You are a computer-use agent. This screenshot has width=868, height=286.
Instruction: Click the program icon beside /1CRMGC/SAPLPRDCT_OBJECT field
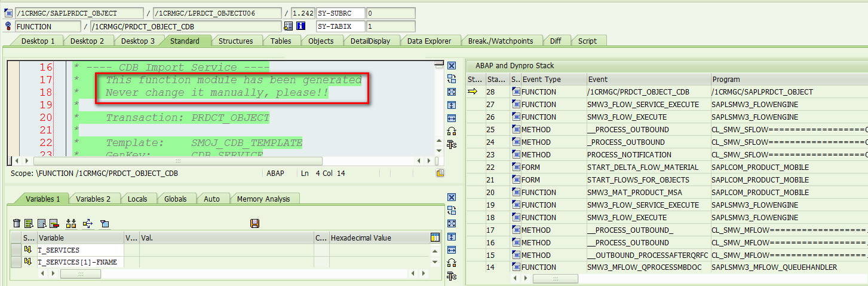8,13
